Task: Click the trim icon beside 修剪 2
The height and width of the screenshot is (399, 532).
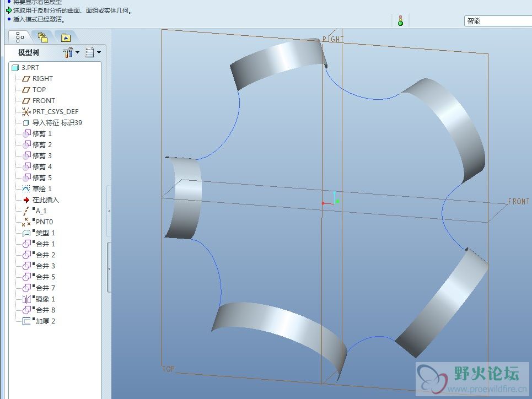Action: [x=26, y=145]
